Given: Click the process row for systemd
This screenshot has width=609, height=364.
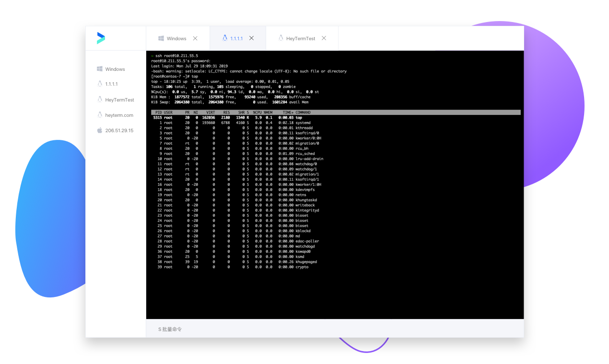Looking at the screenshot, I should (x=232, y=123).
